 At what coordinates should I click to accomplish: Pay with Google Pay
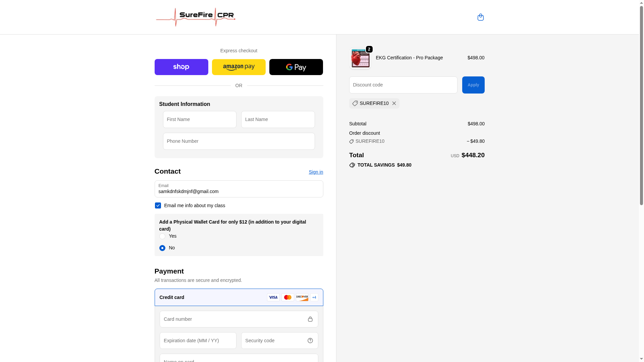[x=296, y=67]
